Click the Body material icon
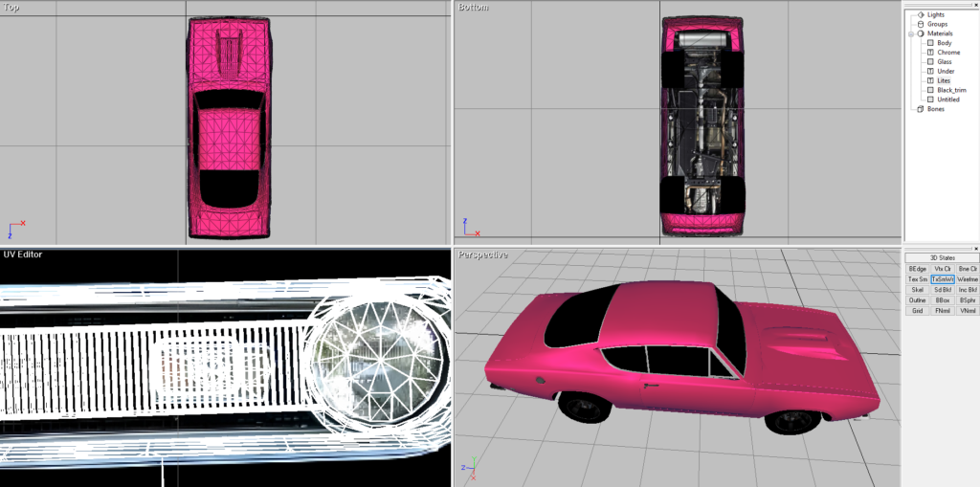The width and height of the screenshot is (980, 487). coord(929,43)
